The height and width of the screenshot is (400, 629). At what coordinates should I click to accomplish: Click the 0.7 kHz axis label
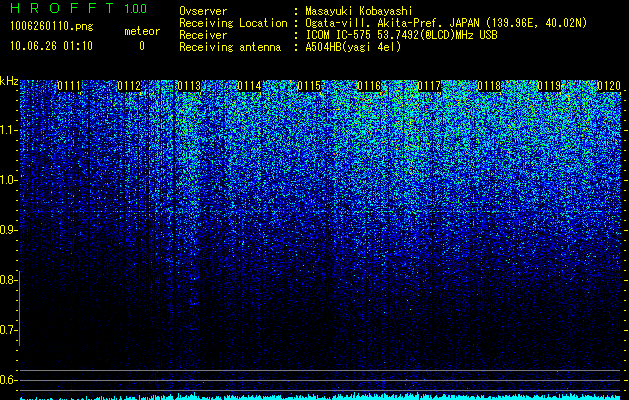[9, 330]
